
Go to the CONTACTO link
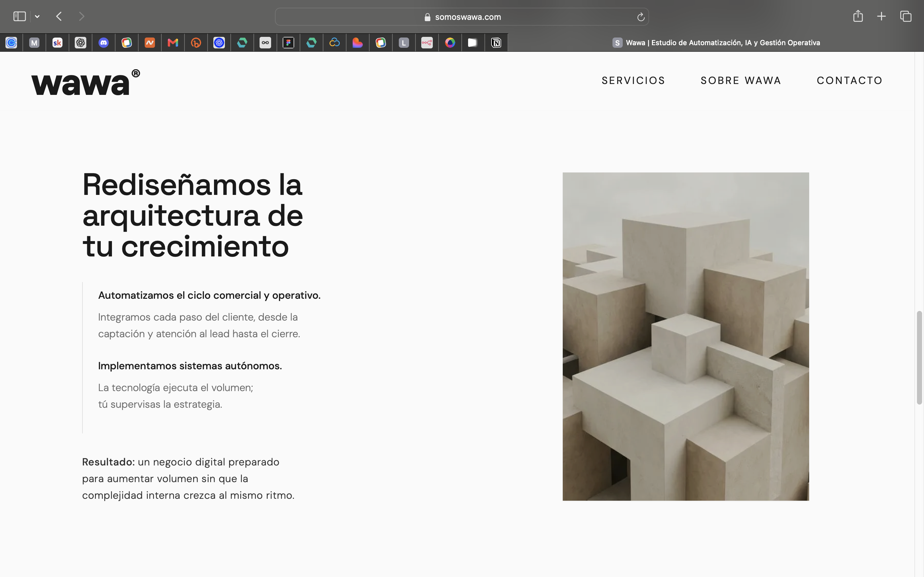point(850,80)
